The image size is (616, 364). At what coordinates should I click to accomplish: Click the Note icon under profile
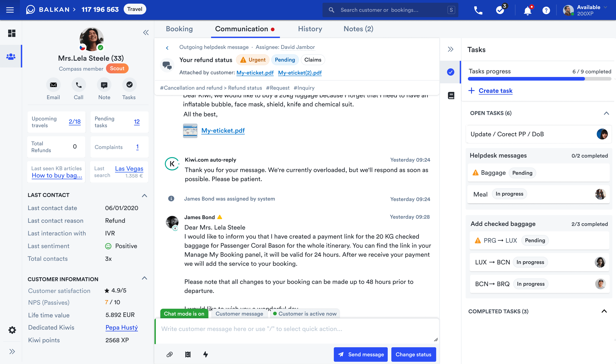(104, 85)
